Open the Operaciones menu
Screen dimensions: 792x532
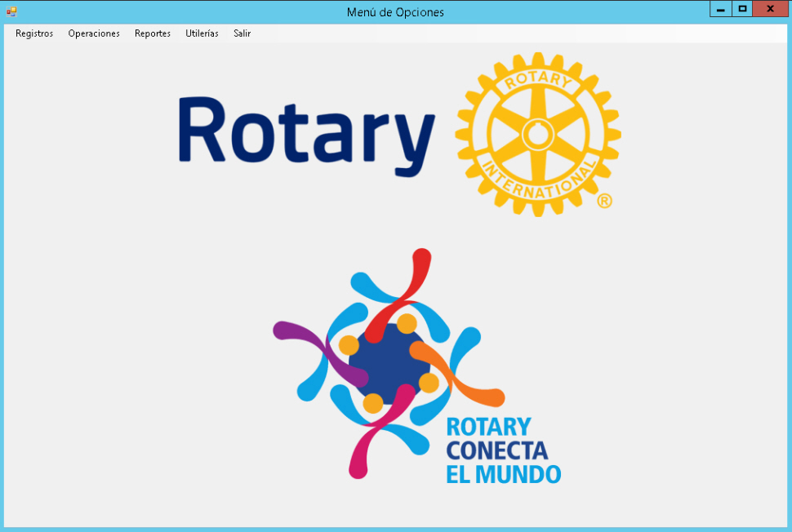click(94, 33)
